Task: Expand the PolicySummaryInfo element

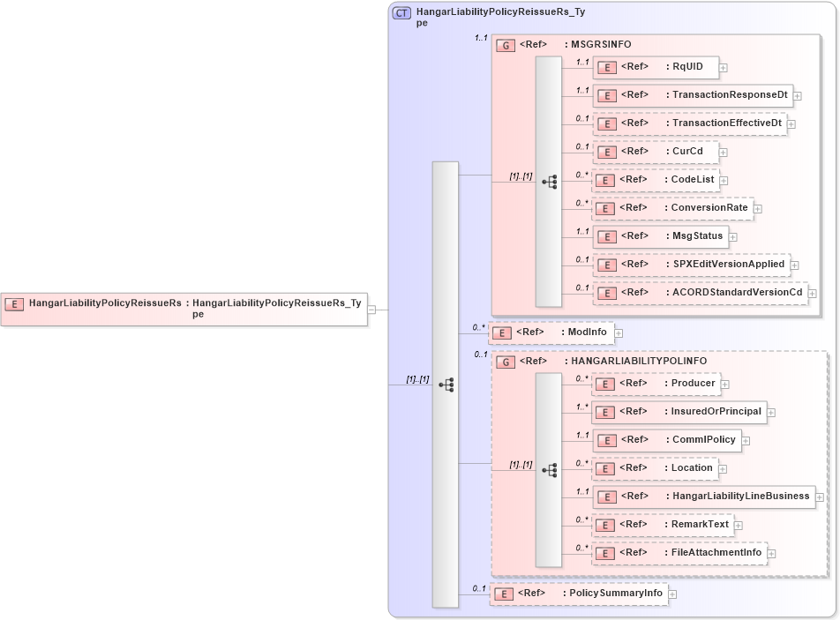Action: click(x=672, y=594)
